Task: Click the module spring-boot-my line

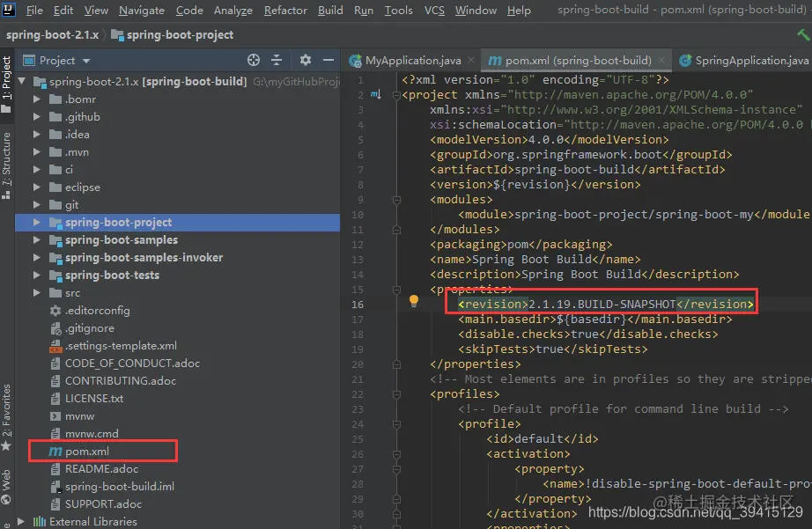Action: (634, 215)
